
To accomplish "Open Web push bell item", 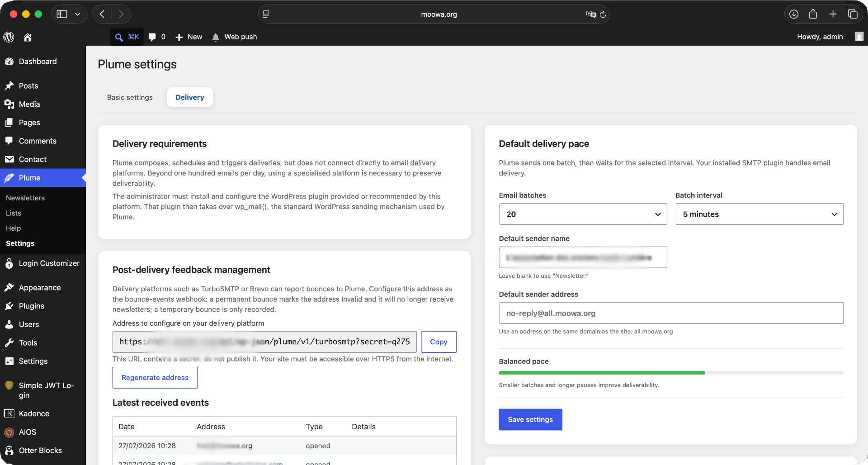I will pyautogui.click(x=234, y=37).
